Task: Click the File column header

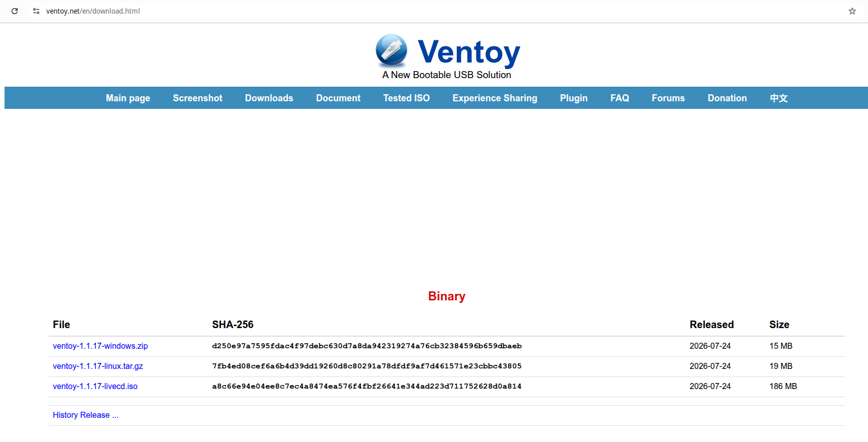Action: pyautogui.click(x=61, y=325)
